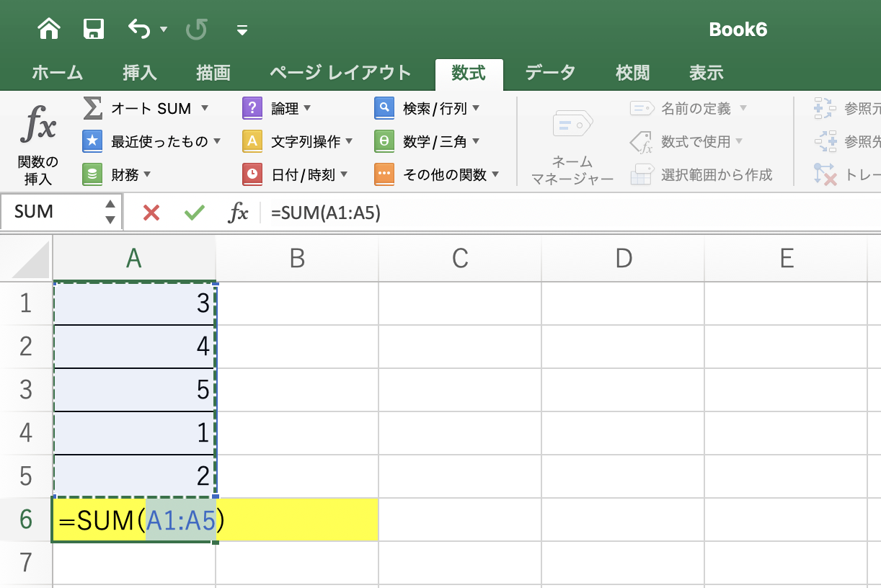Switch to the データ ribbon tab

550,72
